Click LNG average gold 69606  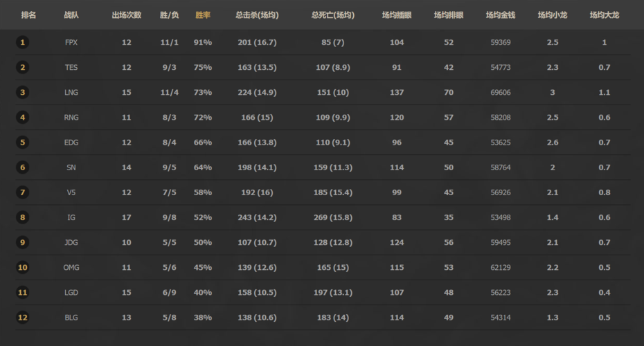(x=501, y=92)
